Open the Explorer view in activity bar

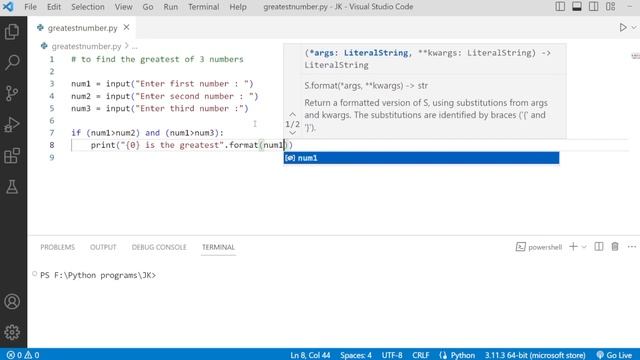click(x=12, y=31)
